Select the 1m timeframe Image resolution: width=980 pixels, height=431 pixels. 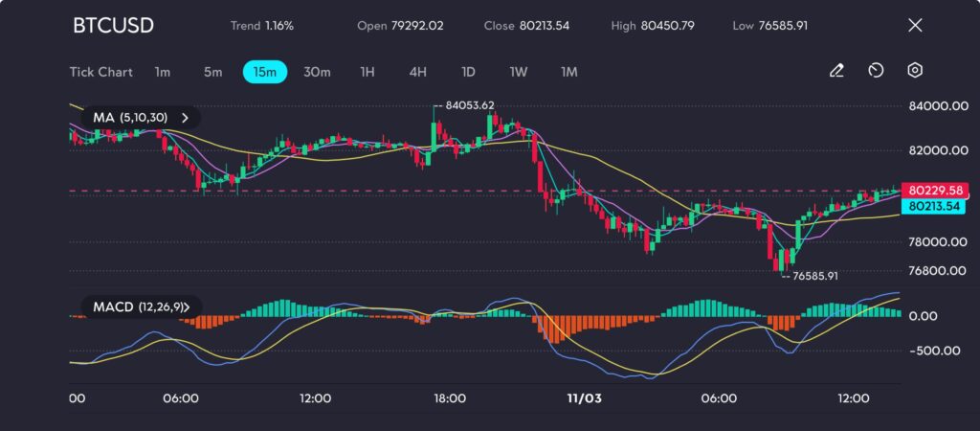coord(163,72)
